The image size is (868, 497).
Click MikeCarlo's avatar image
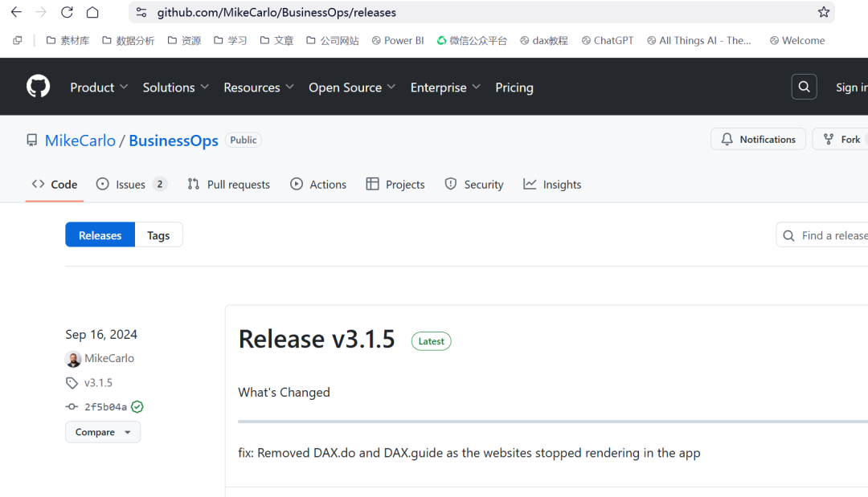(x=73, y=359)
